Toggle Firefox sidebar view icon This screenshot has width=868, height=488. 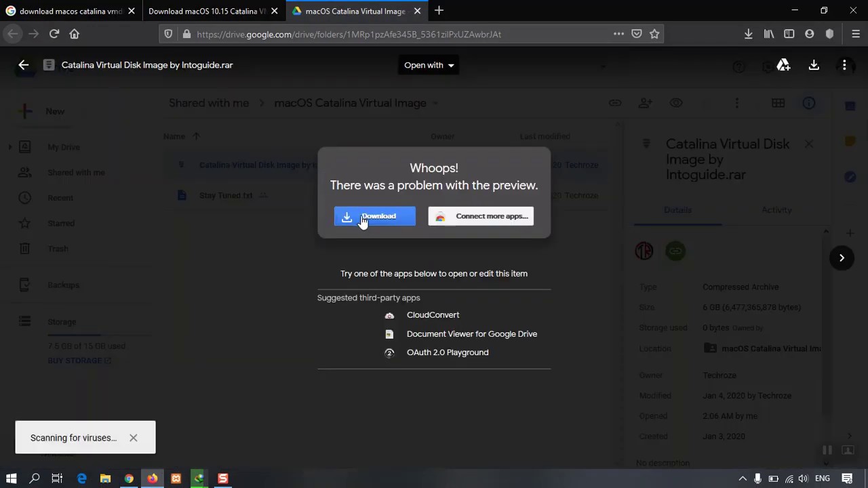[x=789, y=34]
